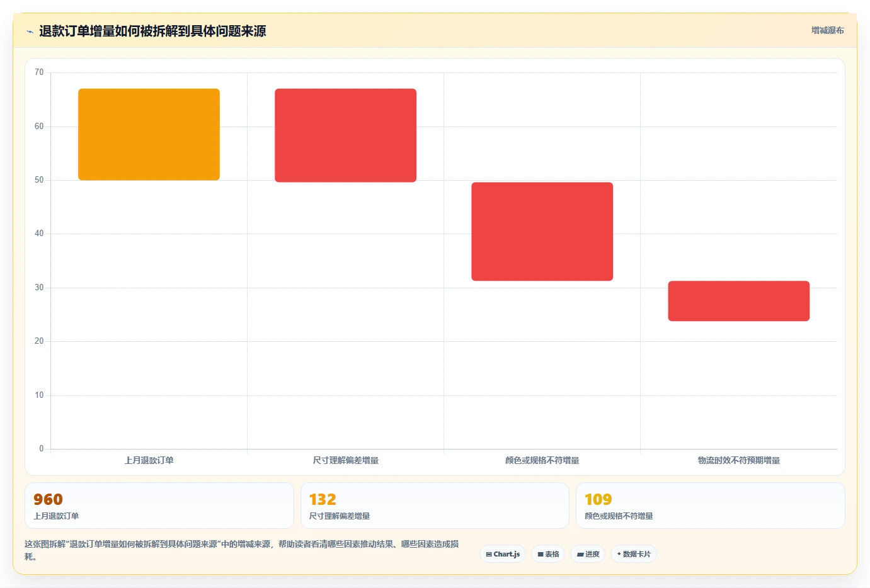Click the 增减瀑布 badge in the header
Viewport: 870px width, 588px height.
click(827, 30)
